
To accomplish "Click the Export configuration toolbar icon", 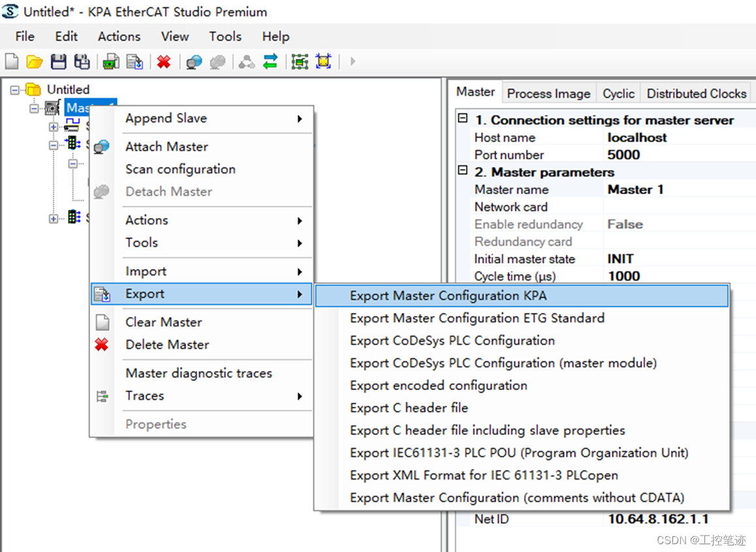I will point(134,62).
